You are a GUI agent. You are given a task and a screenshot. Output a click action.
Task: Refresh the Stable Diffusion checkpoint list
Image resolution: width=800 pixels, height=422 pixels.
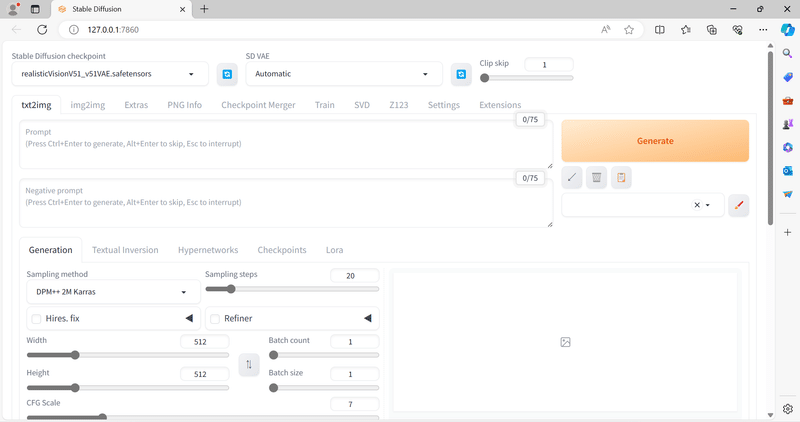[227, 75]
